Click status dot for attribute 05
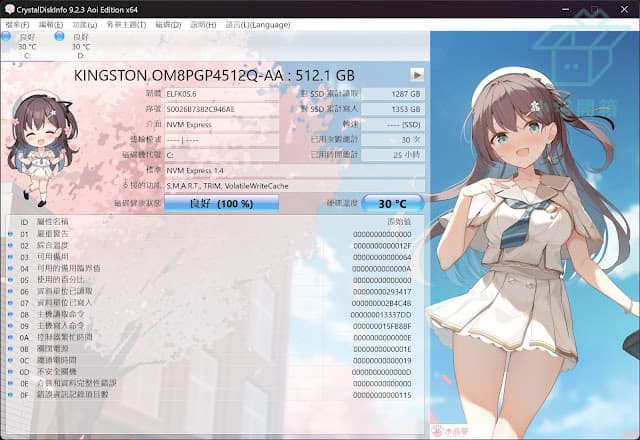The width and height of the screenshot is (640, 440). [x=10, y=280]
